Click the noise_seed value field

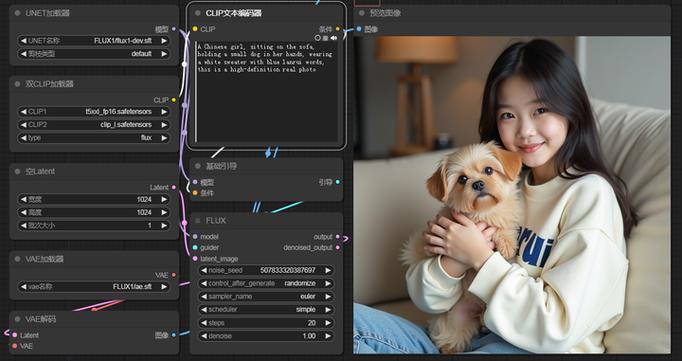(x=266, y=270)
